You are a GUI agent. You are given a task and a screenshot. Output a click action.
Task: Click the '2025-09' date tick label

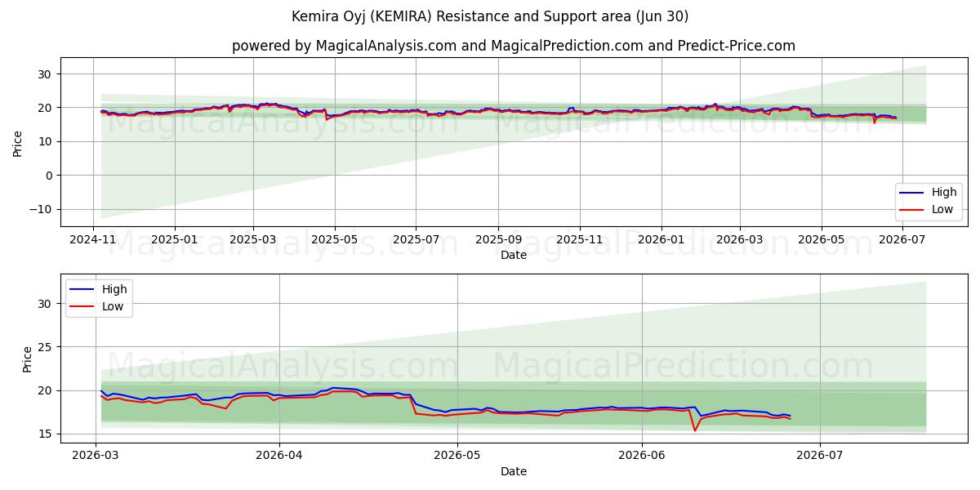click(x=498, y=239)
